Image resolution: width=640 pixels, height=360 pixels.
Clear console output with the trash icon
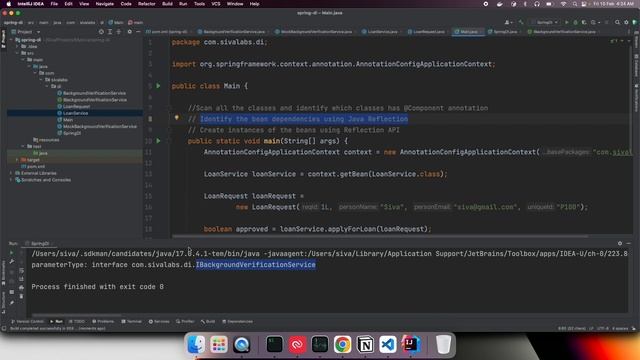tap(21, 296)
